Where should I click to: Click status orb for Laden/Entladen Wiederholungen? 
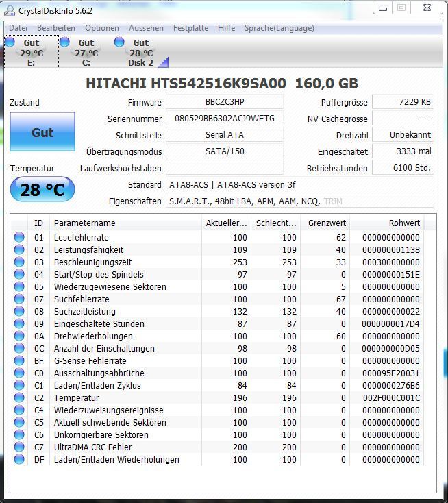point(19,459)
